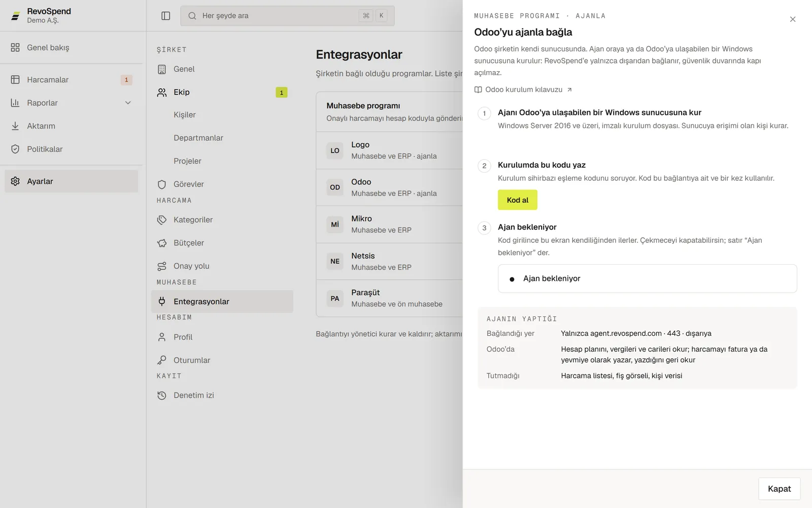The width and height of the screenshot is (812, 508).
Task: Close the drawer with the X icon
Action: pyautogui.click(x=793, y=19)
